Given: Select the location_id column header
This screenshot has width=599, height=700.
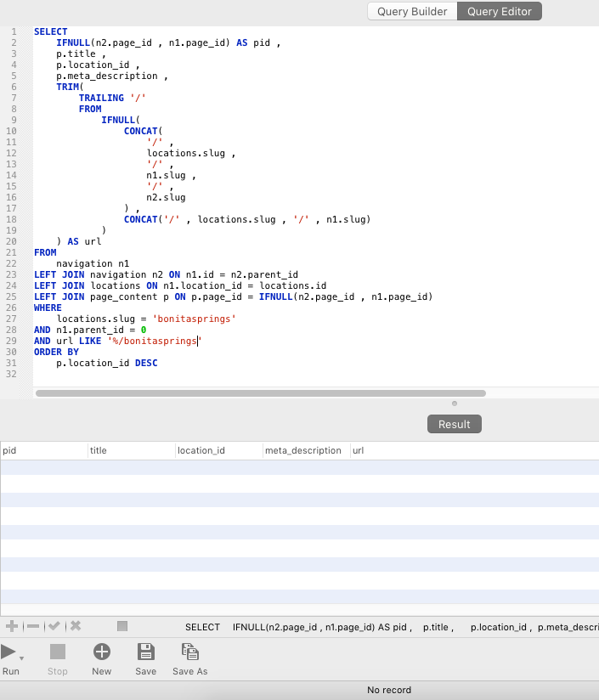Looking at the screenshot, I should pyautogui.click(x=218, y=450).
